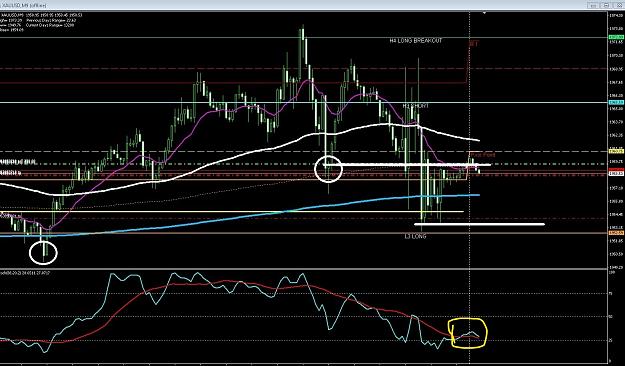Viewport: 625px width, 366px height.
Task: Select the Pivot Point label
Action: click(483, 155)
